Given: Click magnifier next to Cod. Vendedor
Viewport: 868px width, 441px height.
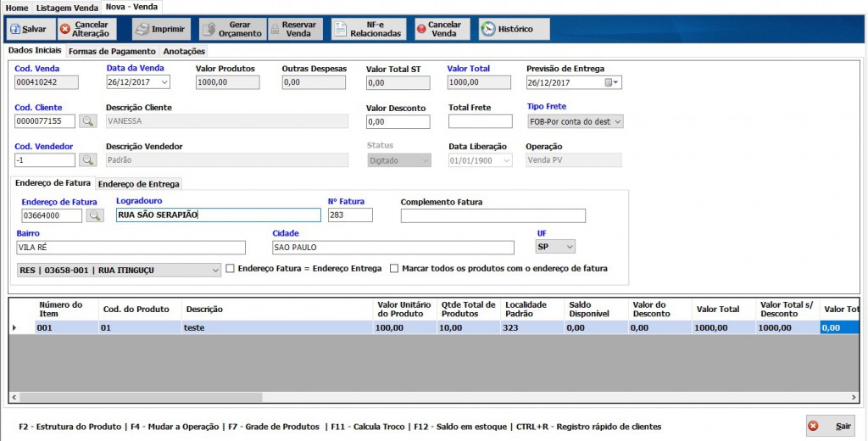Looking at the screenshot, I should pyautogui.click(x=88, y=160).
